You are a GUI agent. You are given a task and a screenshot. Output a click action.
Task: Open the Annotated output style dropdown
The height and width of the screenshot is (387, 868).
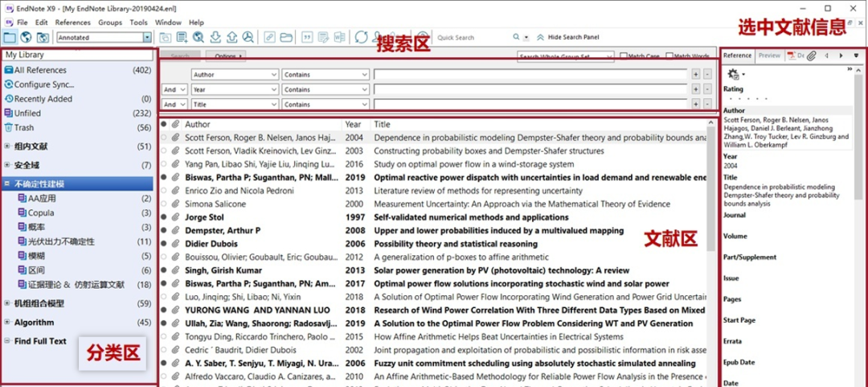147,38
